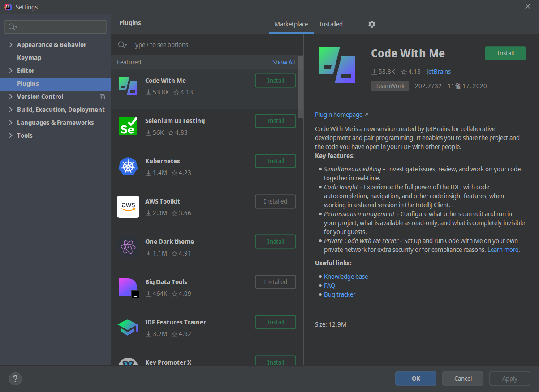Click the IntelliJ icon in title bar
The width and height of the screenshot is (539, 392).
click(8, 7)
